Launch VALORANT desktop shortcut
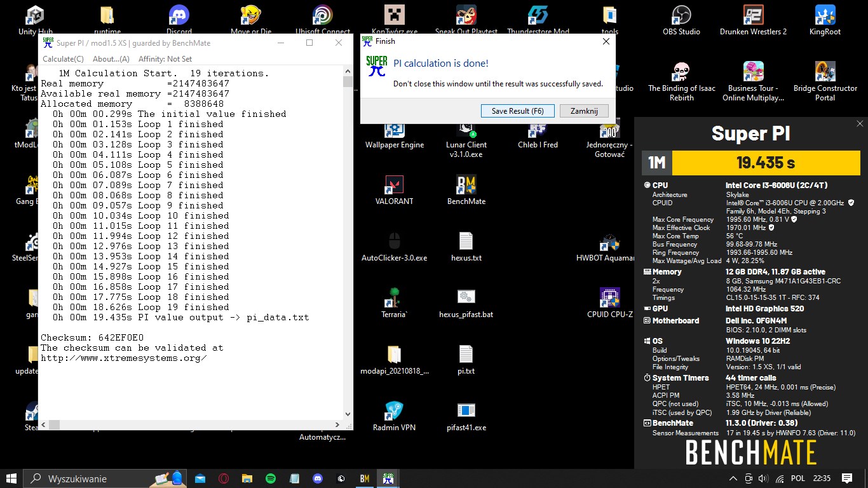Viewport: 868px width, 488px height. pyautogui.click(x=395, y=190)
